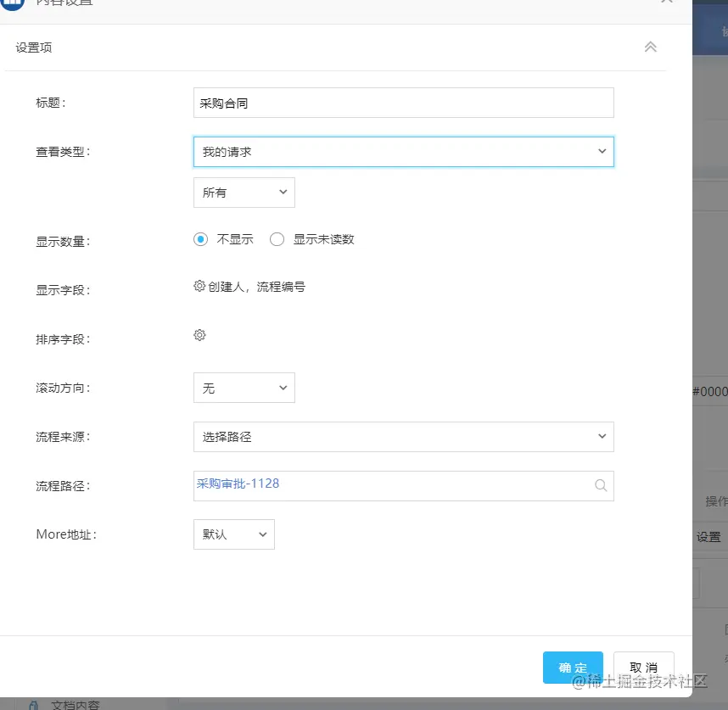Viewport: 728px width, 710px height.
Task: Open the 所有 dropdown
Action: (x=244, y=192)
